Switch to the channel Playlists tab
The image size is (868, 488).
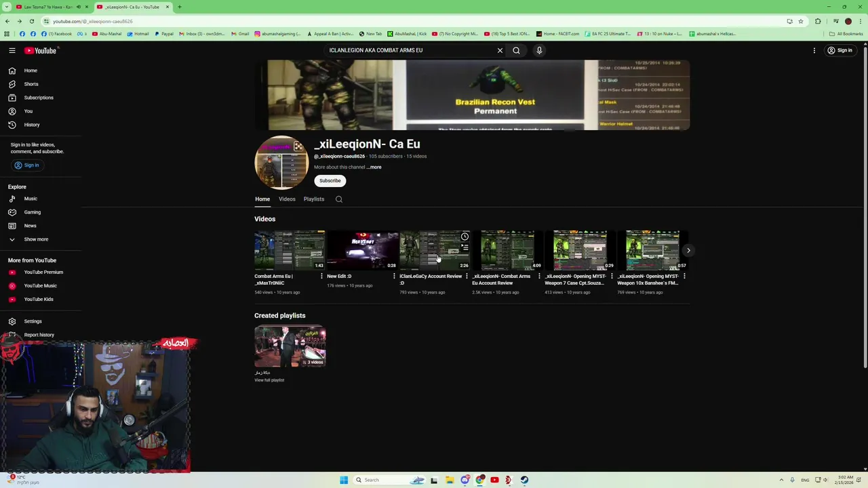coord(314,199)
